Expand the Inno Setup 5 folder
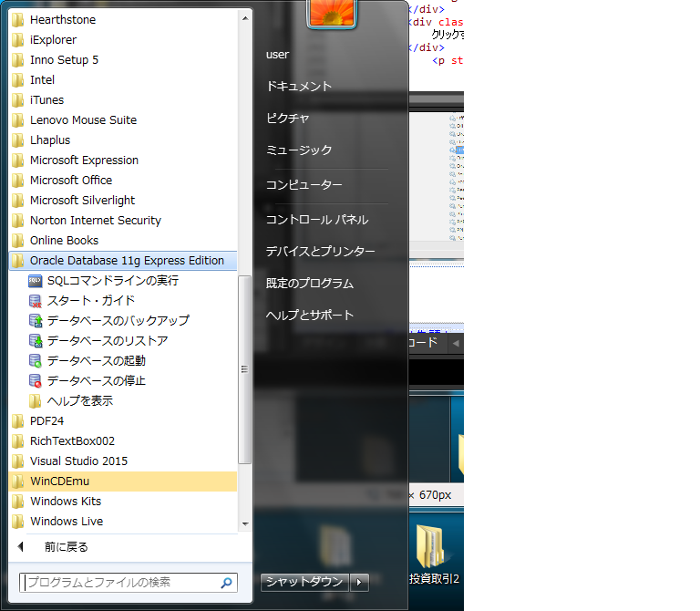 coord(123,60)
